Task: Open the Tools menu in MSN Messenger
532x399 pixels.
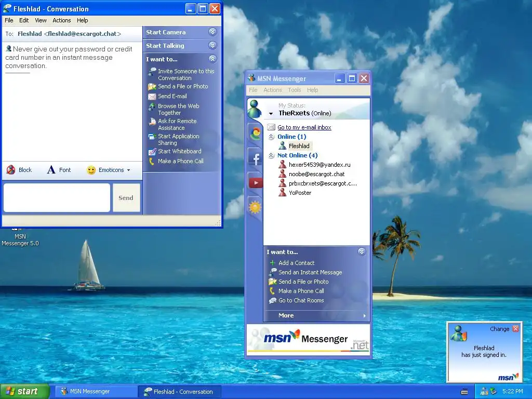Action: tap(295, 90)
